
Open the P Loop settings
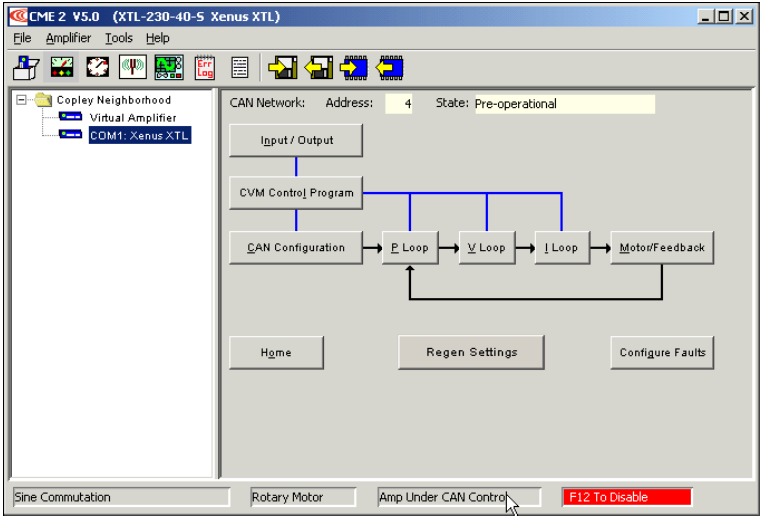pyautogui.click(x=410, y=248)
